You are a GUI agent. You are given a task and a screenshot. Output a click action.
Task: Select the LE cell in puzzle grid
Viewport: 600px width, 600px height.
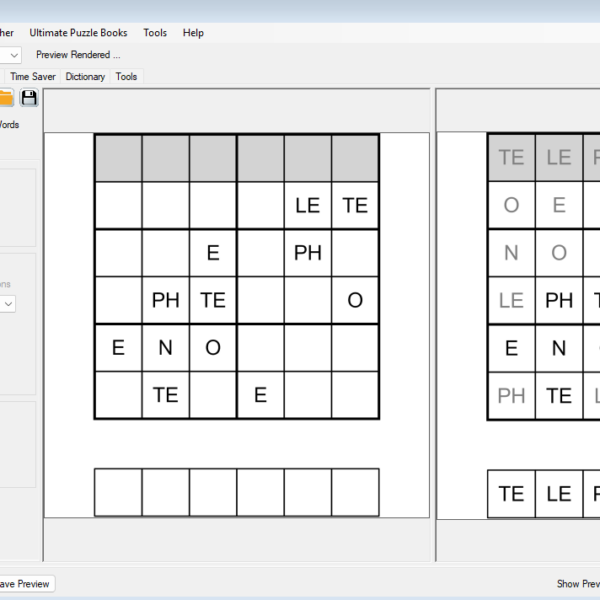pos(308,205)
